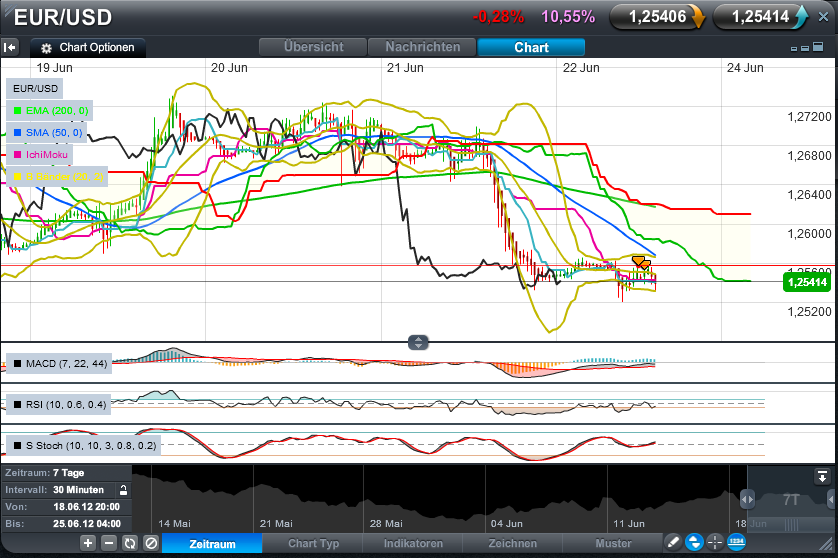This screenshot has width=838, height=558.
Task: Click the reset (crossed circle) icon
Action: click(151, 544)
